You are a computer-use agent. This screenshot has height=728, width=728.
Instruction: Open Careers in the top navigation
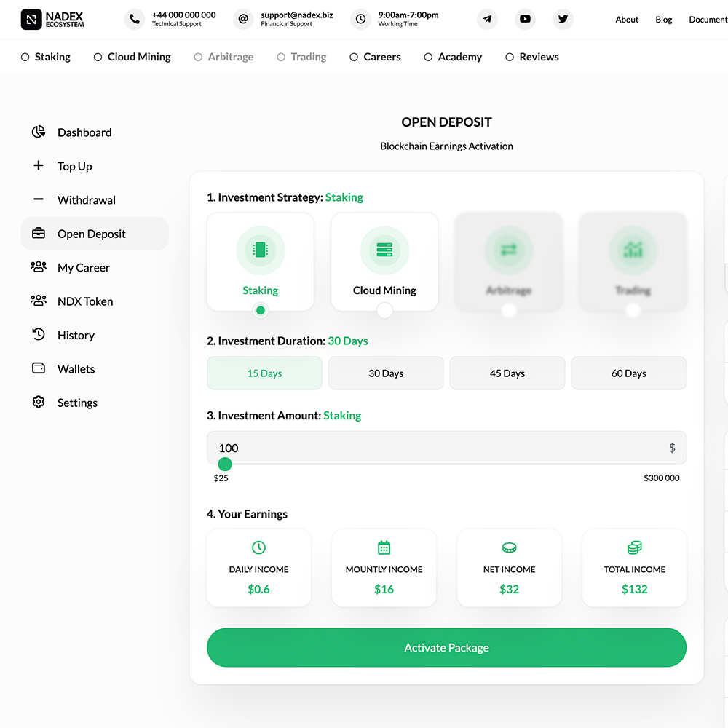[x=375, y=57]
